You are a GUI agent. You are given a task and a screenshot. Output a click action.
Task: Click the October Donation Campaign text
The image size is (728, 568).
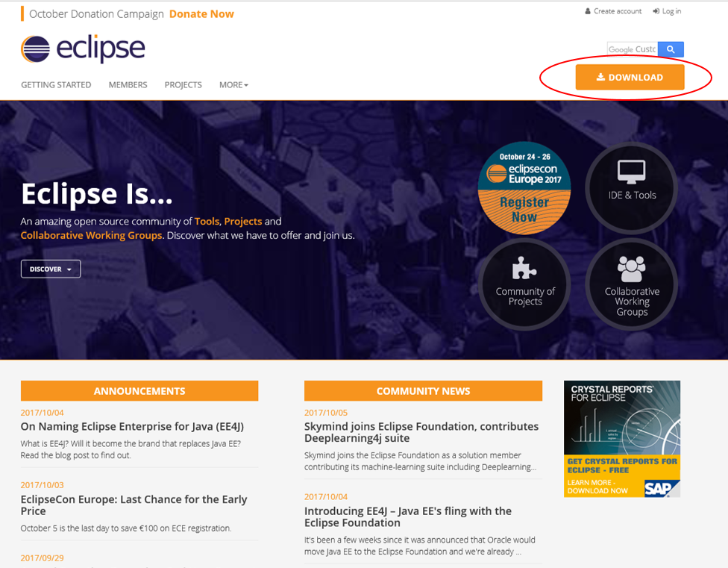96,14
